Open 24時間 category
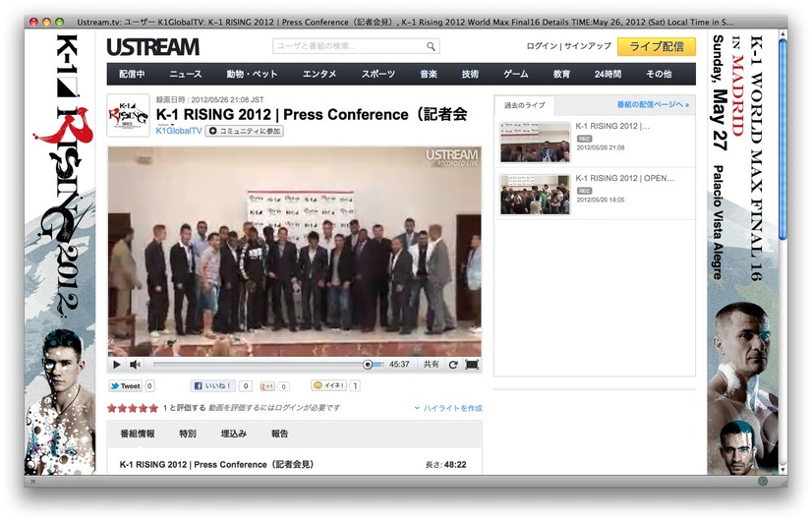 pyautogui.click(x=608, y=74)
